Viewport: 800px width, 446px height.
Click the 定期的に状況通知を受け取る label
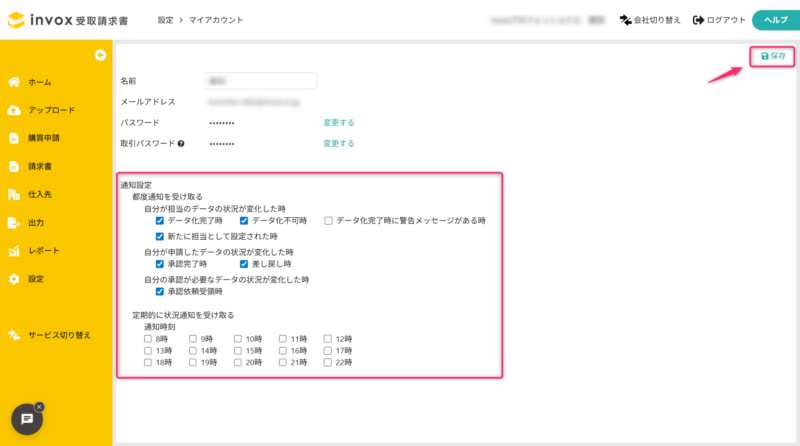(183, 315)
